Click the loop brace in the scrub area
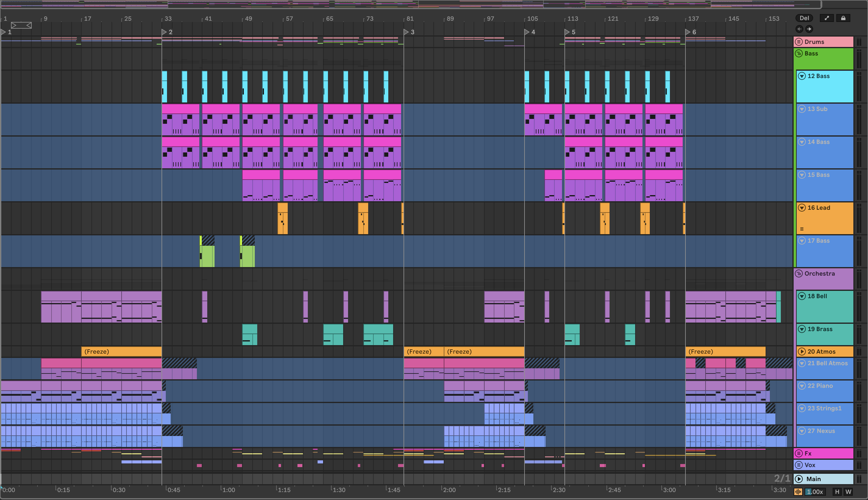This screenshot has width=868, height=500. tap(21, 25)
